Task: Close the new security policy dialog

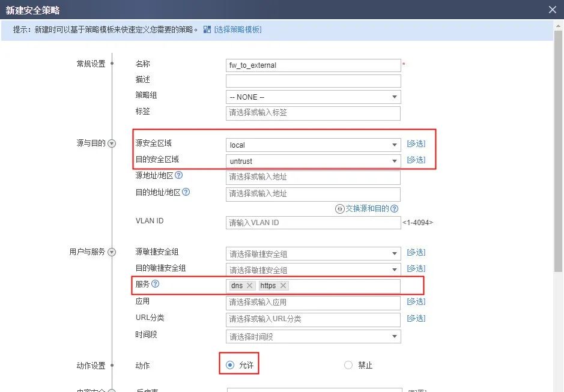Action: (x=553, y=10)
